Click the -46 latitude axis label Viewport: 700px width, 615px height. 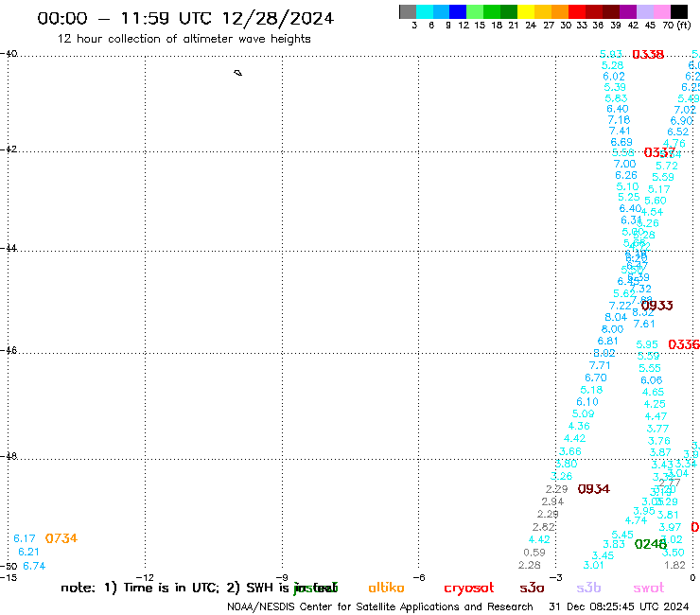[9, 351]
